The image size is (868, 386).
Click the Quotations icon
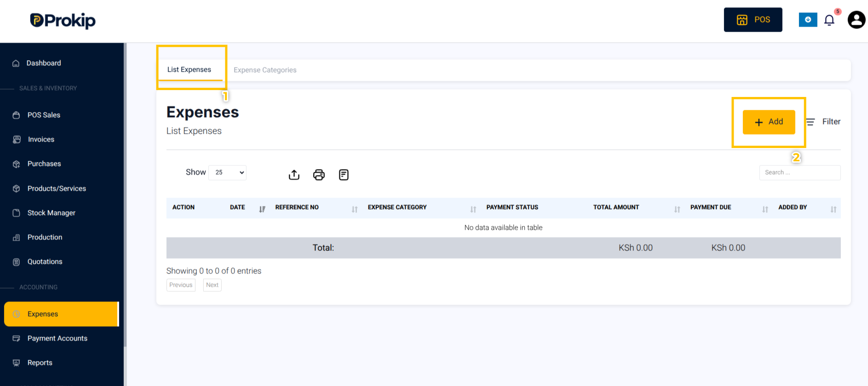pos(16,262)
